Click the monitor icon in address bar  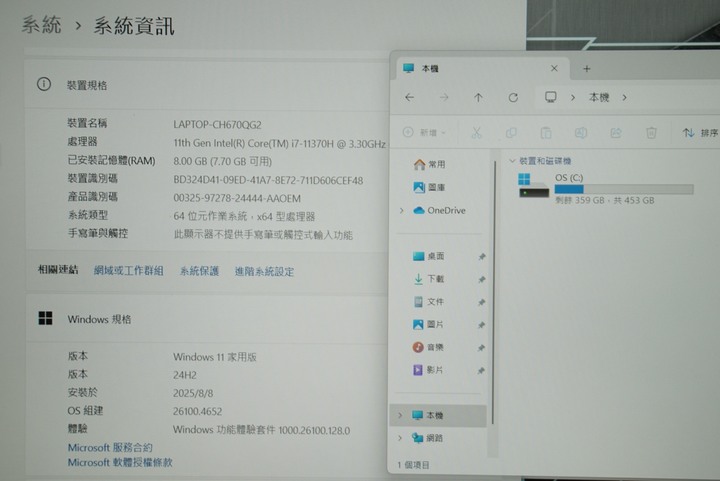[x=551, y=97]
